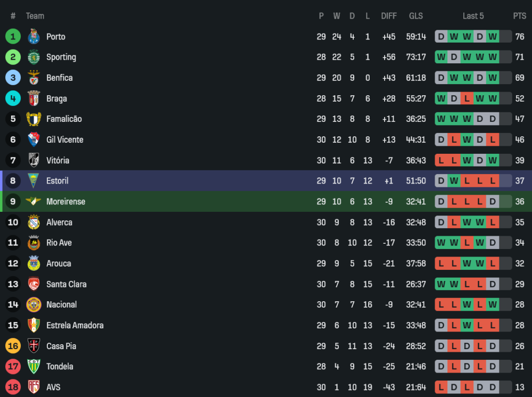This screenshot has width=532, height=397.
Task: Sort table by PTS column header
Action: (x=519, y=16)
